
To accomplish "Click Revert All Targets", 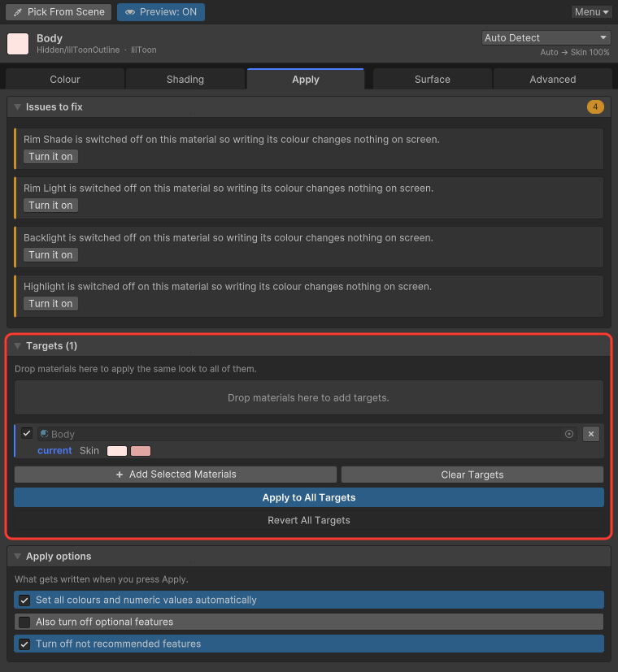I will [x=309, y=520].
